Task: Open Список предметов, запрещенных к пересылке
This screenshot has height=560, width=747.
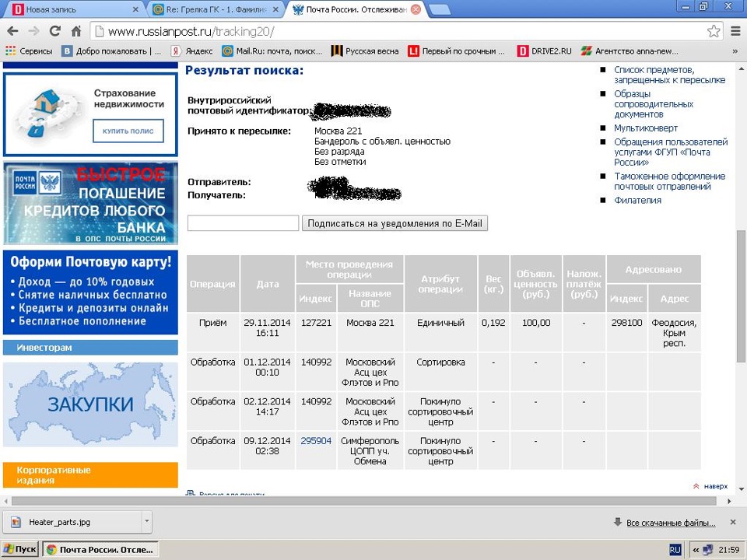Action: click(669, 75)
